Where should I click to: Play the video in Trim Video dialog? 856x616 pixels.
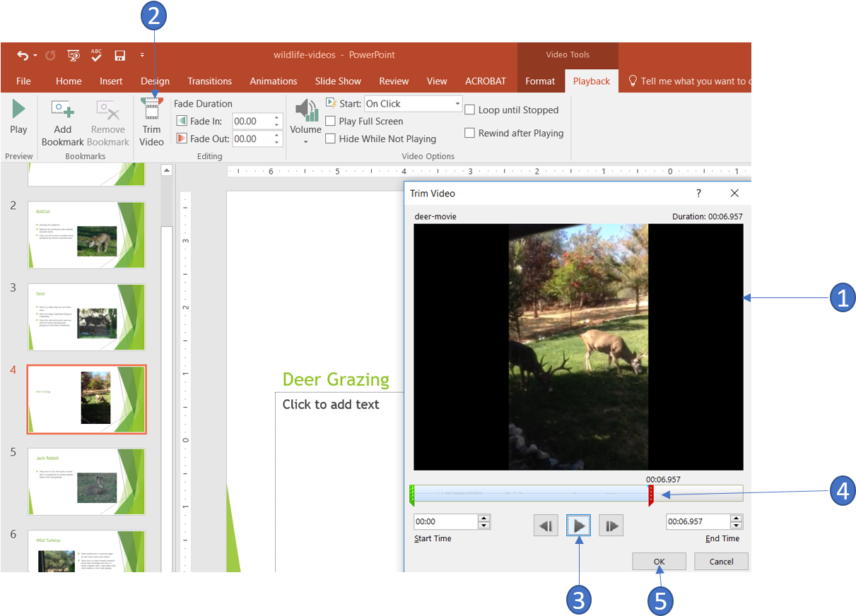[578, 526]
